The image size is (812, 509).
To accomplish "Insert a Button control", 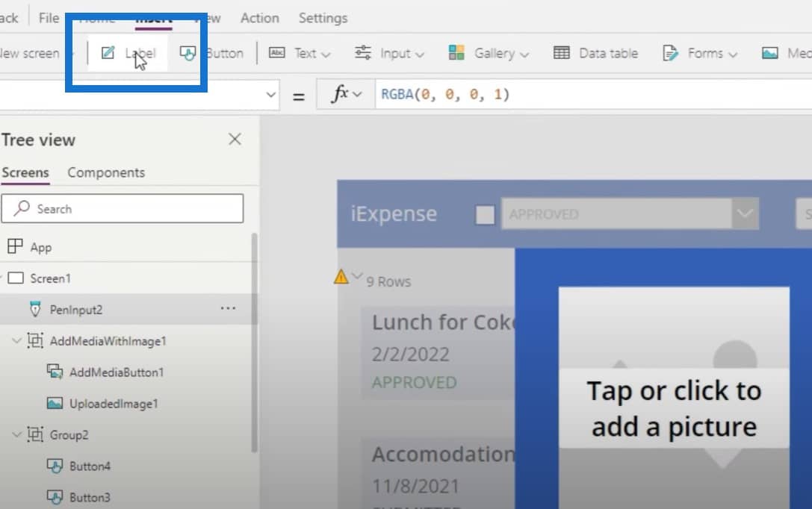I will [211, 53].
